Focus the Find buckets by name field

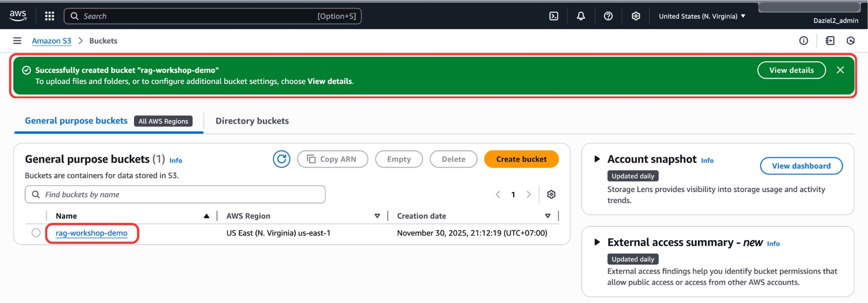(x=175, y=194)
